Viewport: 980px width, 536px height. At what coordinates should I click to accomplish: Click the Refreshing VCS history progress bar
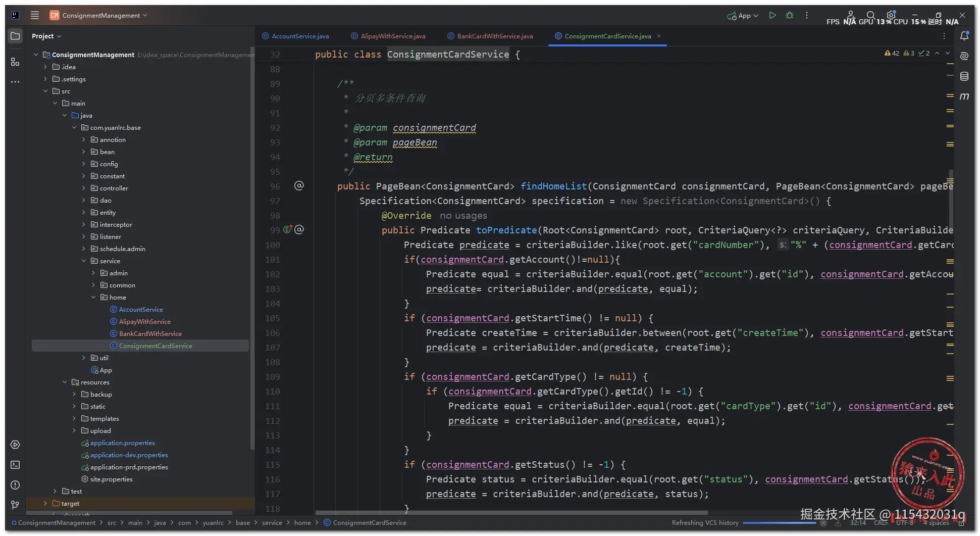tap(779, 523)
